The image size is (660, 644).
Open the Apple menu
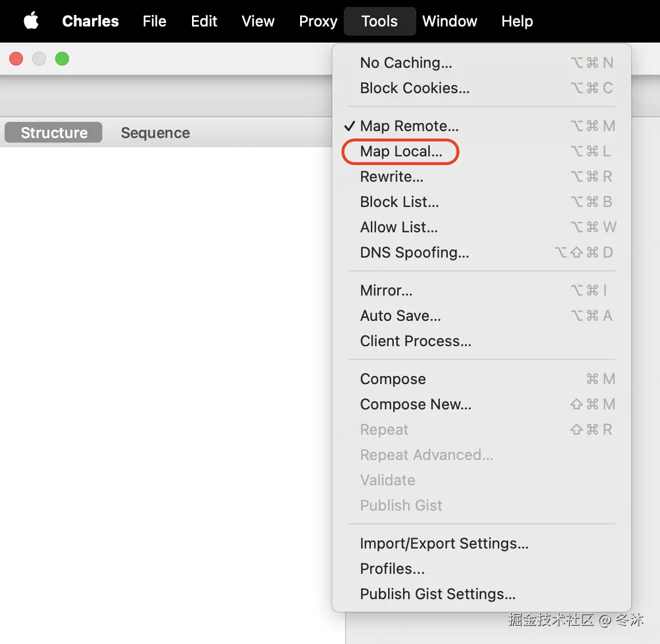31,21
